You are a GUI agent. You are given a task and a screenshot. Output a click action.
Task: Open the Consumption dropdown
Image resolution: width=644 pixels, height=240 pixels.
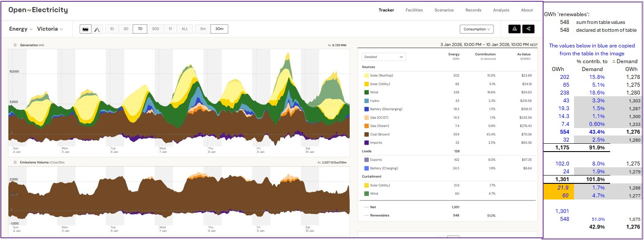[477, 29]
